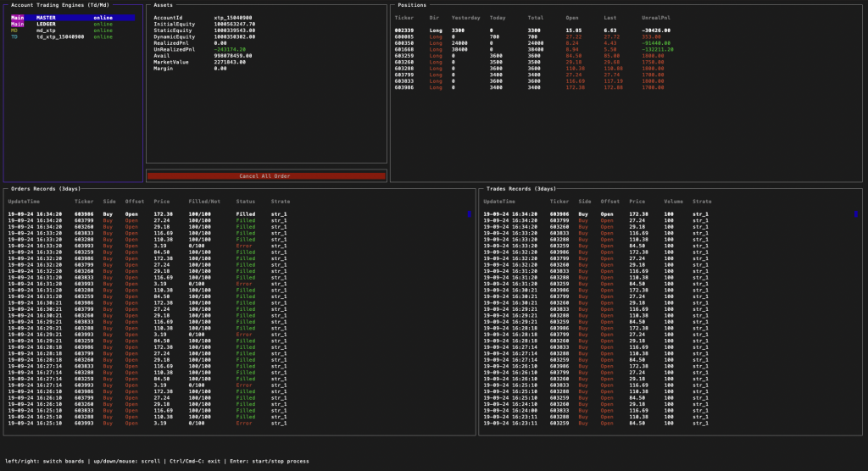Select Trades row 16:34:20 ticker 603986

[x=596, y=214]
